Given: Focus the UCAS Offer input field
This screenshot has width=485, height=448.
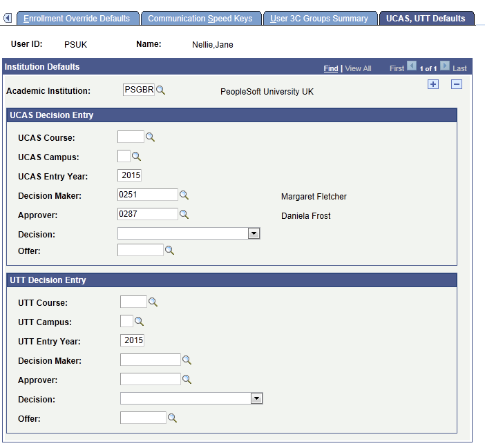Looking at the screenshot, I should [140, 250].
